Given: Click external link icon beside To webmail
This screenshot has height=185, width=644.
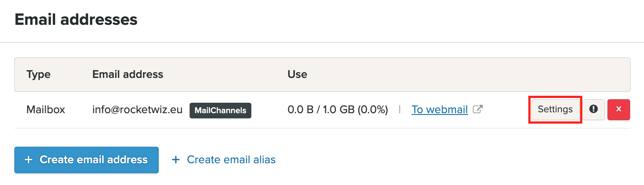Looking at the screenshot, I should [477, 110].
